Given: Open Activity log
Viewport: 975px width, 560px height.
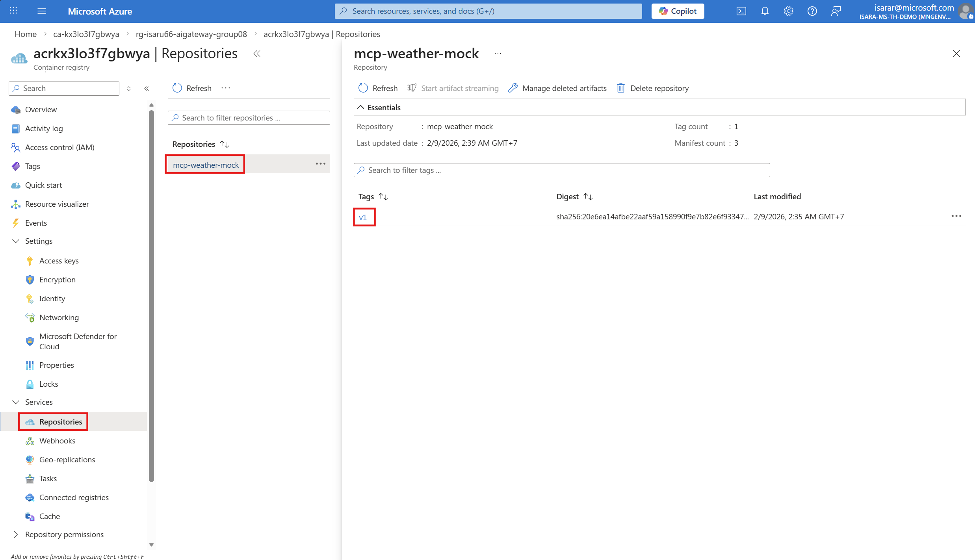Looking at the screenshot, I should click(x=44, y=128).
